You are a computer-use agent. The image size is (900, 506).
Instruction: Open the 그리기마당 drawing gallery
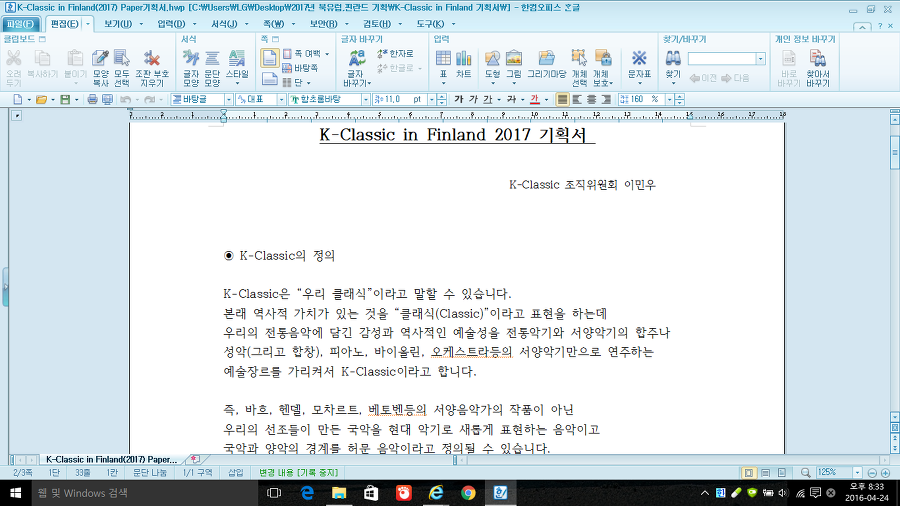pos(546,64)
